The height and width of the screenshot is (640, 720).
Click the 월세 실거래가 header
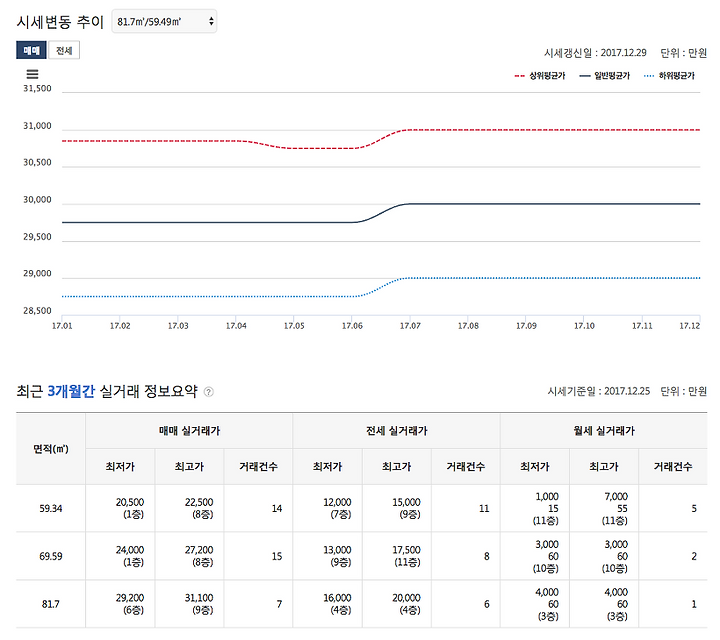[x=604, y=431]
